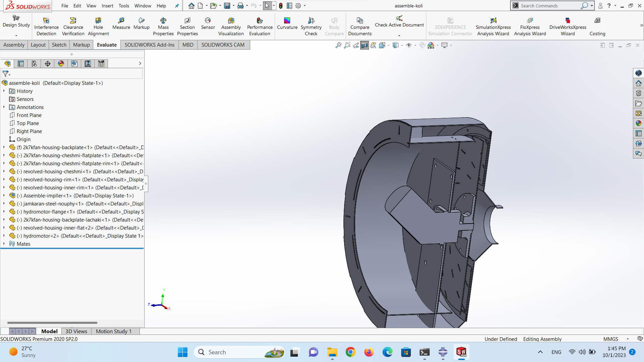Click in the Search Commands field

[x=549, y=6]
